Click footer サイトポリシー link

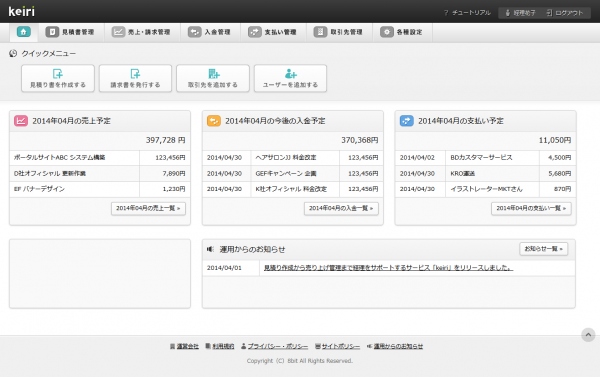[341, 346]
